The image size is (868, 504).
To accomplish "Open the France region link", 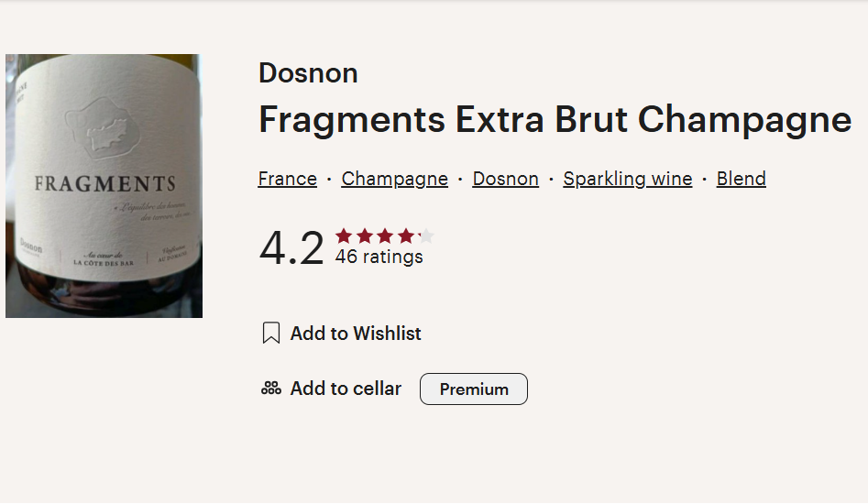I will coord(287,179).
